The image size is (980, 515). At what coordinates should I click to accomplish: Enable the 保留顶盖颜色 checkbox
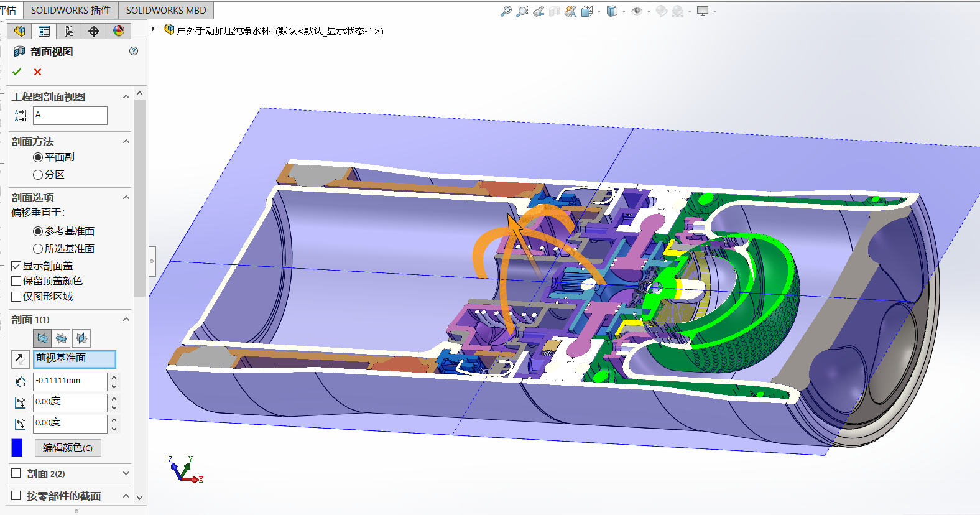pyautogui.click(x=17, y=281)
